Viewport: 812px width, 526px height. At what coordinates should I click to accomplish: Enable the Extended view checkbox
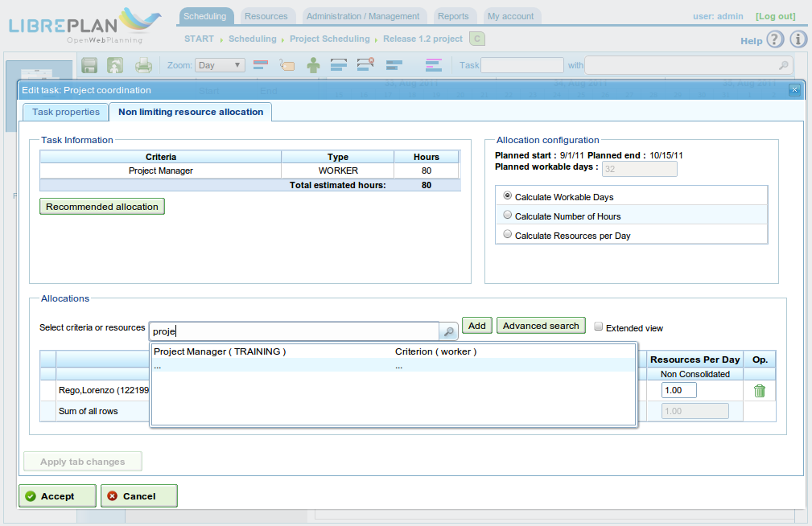coord(598,327)
